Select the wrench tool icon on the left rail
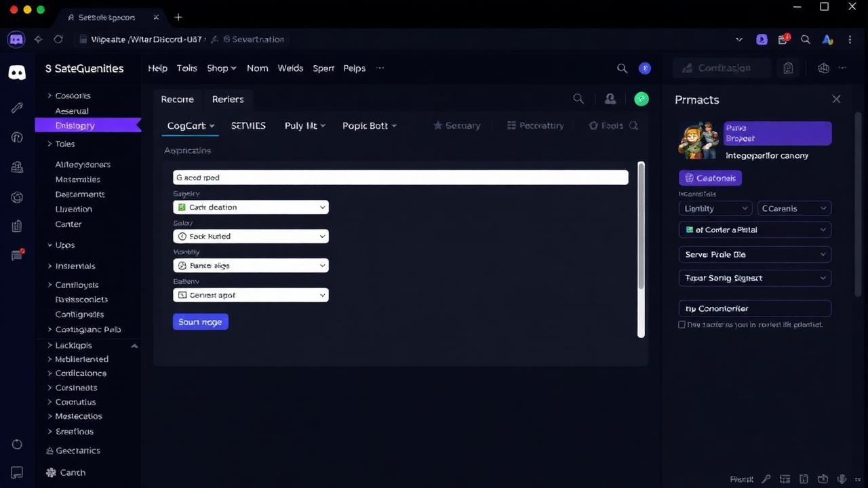868x488 pixels. (16, 107)
